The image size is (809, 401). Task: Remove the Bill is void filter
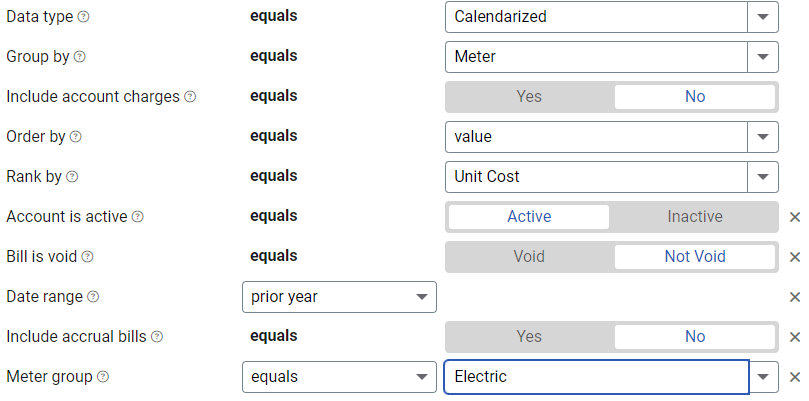tap(795, 257)
